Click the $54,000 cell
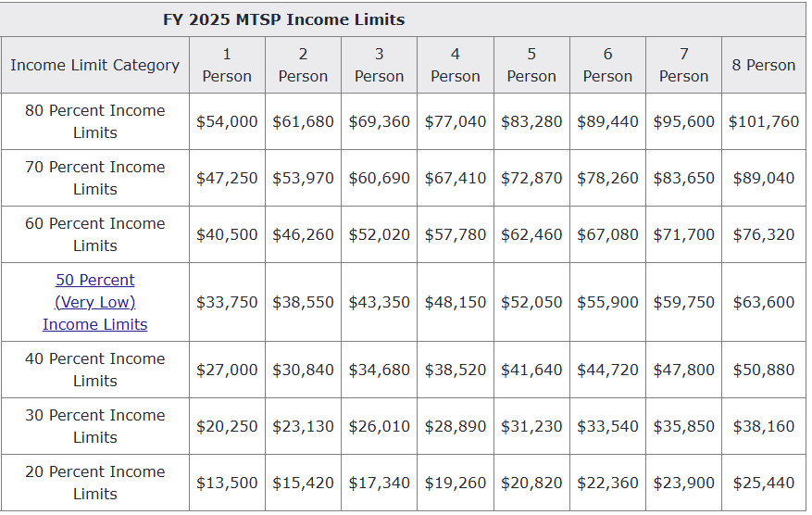Viewport: 812px width, 515px height. coord(227,121)
